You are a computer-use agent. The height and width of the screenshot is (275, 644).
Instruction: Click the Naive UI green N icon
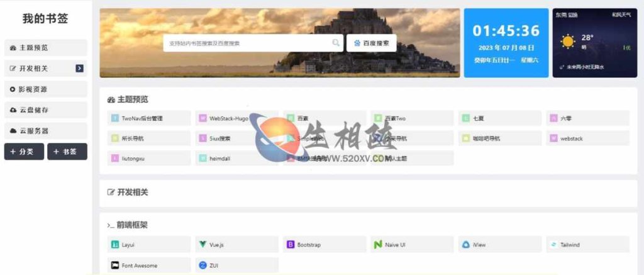(378, 245)
